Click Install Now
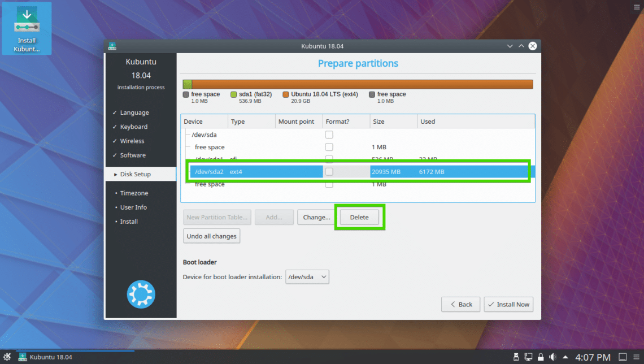 click(508, 305)
